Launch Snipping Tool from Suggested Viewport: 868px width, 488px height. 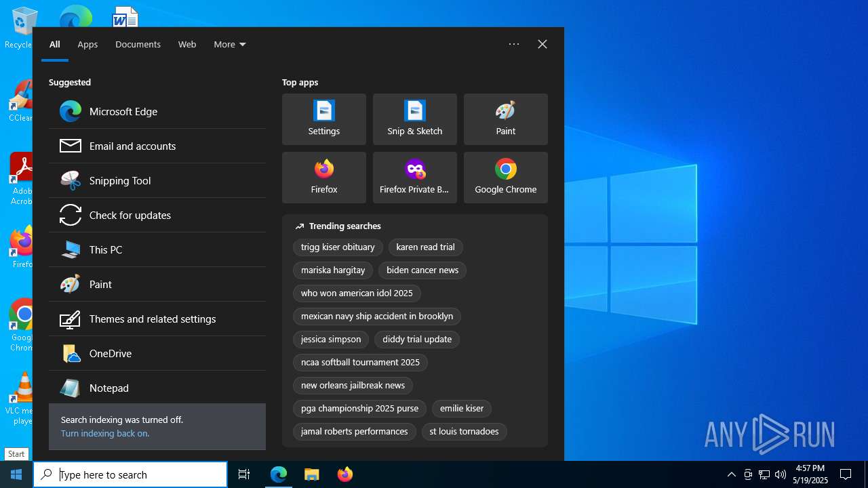[x=157, y=181]
